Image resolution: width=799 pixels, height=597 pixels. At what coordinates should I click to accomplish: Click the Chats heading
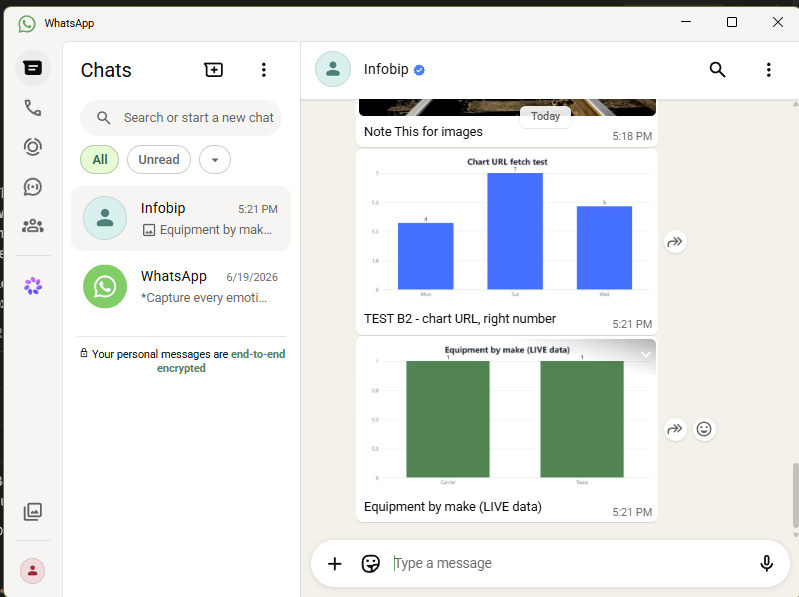tap(106, 70)
